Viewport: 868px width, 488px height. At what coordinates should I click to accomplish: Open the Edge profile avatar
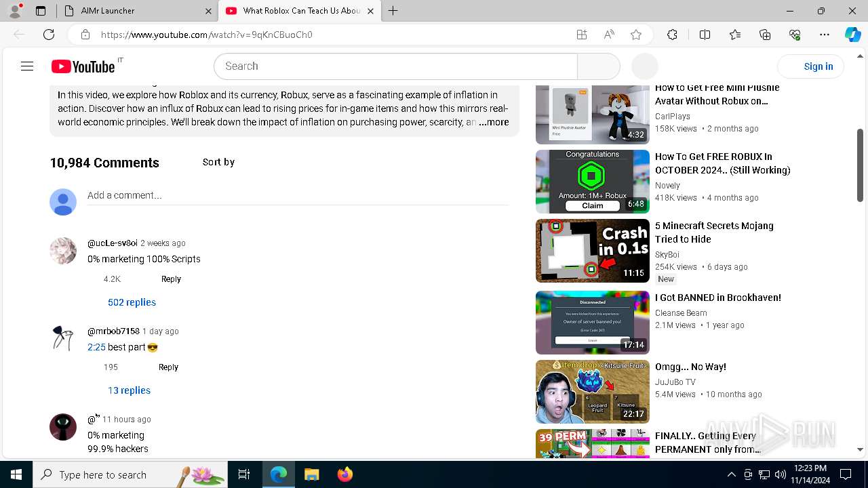15,11
